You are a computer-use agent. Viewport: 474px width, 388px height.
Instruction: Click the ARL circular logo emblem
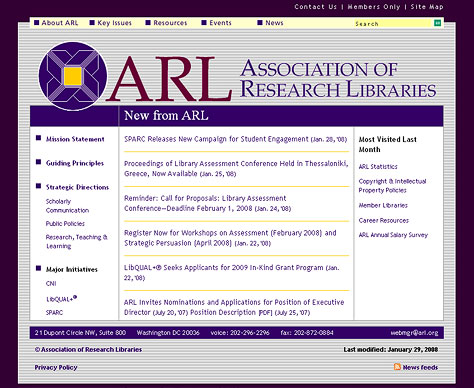[x=73, y=76]
